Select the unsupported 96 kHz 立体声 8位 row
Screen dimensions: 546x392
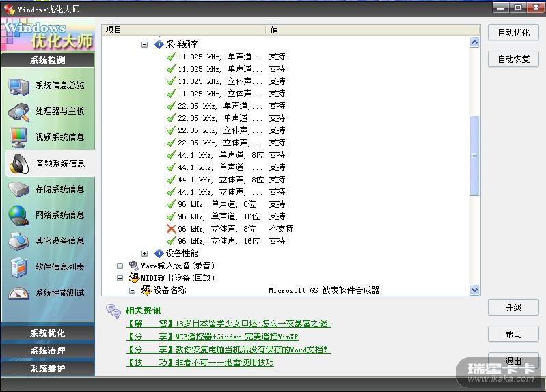pos(217,229)
